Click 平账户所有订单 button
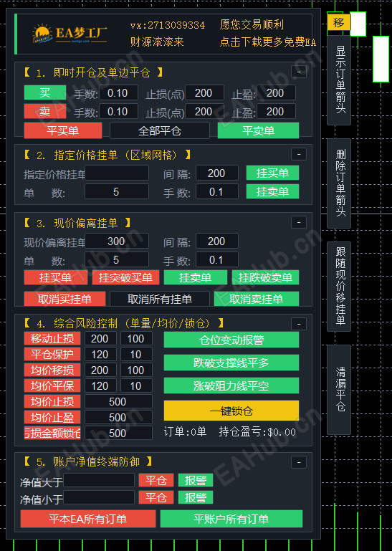The image size is (392, 551). (x=231, y=519)
